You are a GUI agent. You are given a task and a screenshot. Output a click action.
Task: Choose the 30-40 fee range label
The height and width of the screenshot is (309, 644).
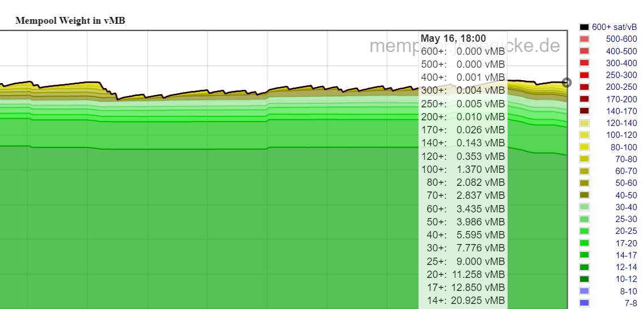[x=626, y=207]
